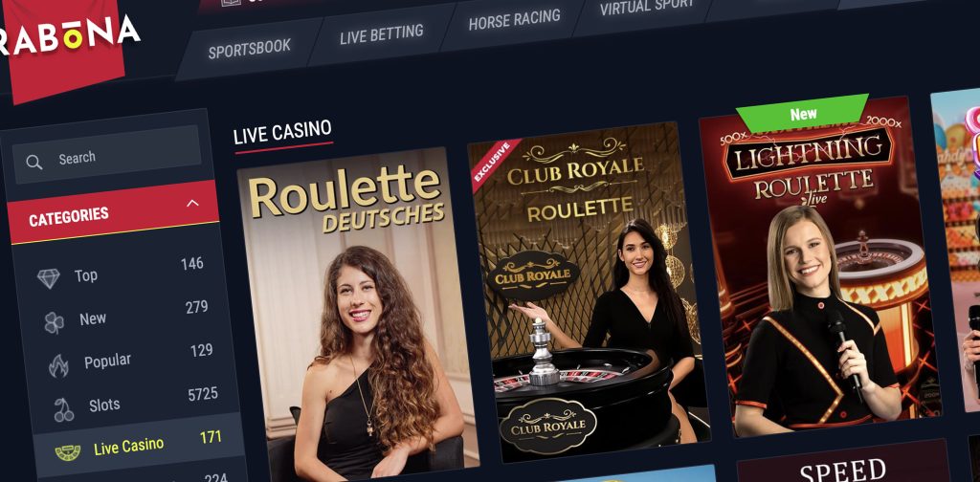Collapse the Categories panel chevron

(x=192, y=203)
